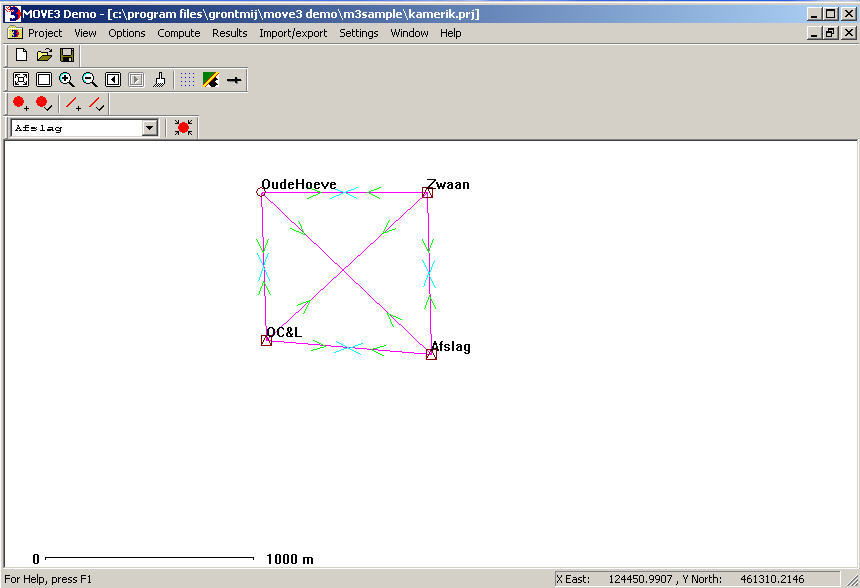Click the MOVE3 application icon in title bar
Image resolution: width=860 pixels, height=588 pixels.
coord(12,14)
